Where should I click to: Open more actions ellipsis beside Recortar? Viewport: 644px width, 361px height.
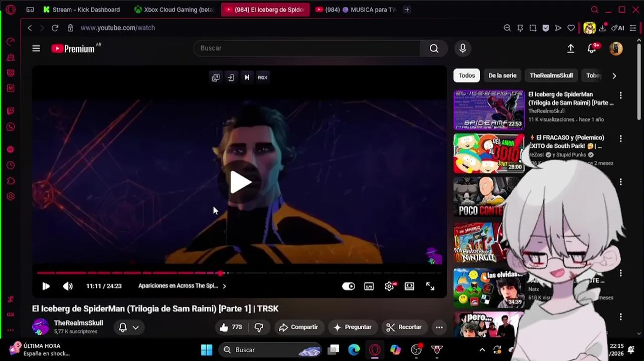click(439, 327)
